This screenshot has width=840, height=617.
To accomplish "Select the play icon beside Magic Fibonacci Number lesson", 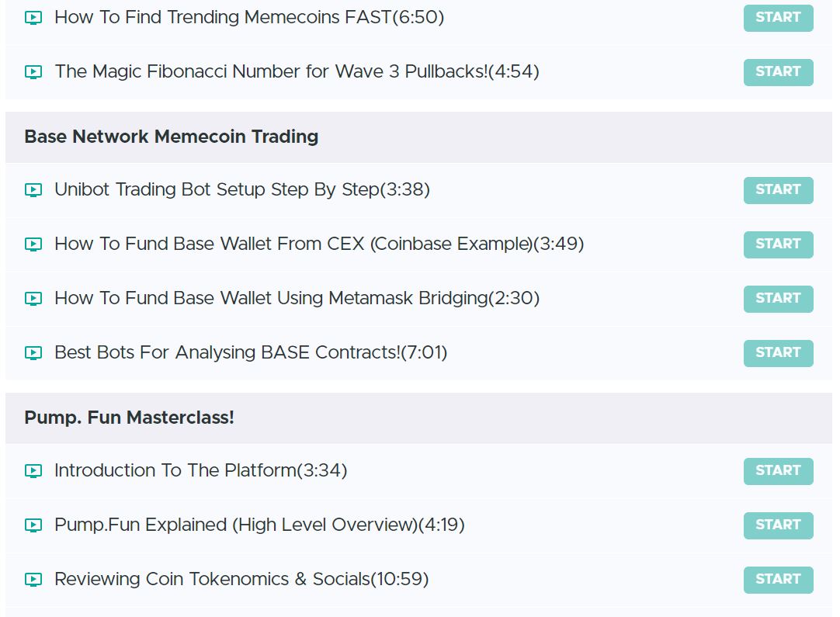I will tap(33, 71).
